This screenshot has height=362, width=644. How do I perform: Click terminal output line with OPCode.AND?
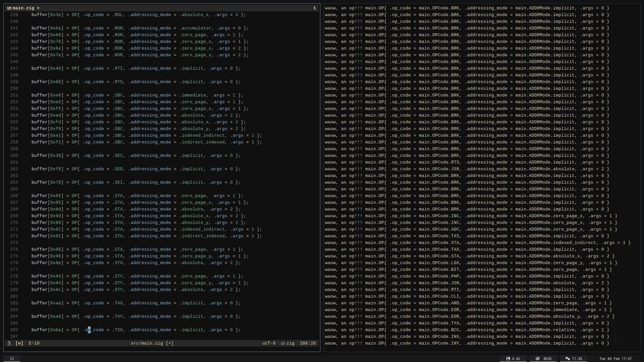[469, 303]
